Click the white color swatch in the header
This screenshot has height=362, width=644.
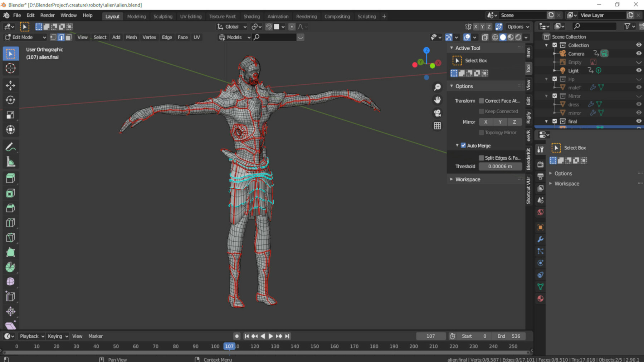pyautogui.click(x=277, y=26)
